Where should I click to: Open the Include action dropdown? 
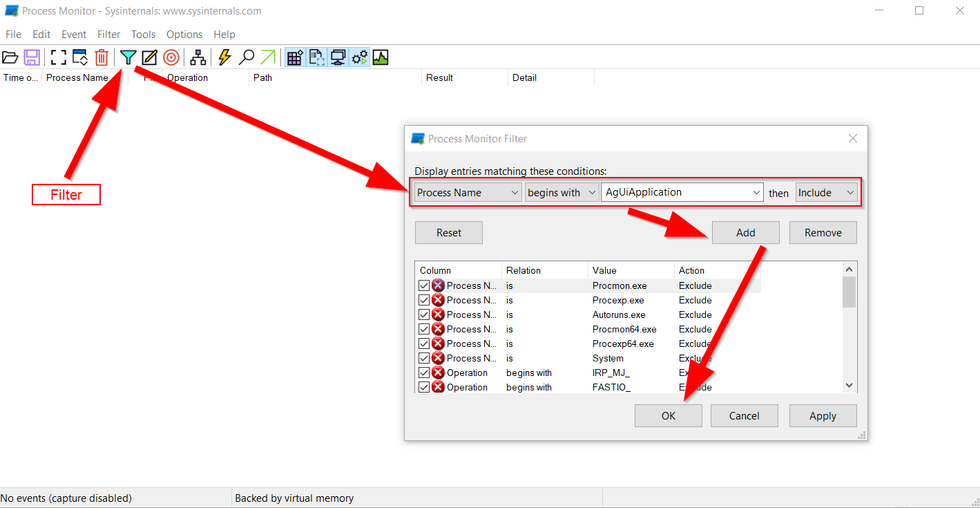[826, 193]
